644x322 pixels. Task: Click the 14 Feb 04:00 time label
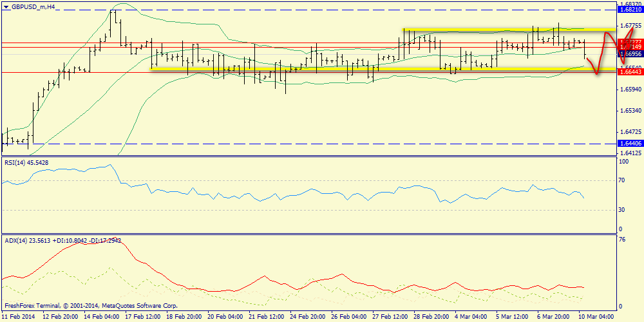tap(102, 317)
